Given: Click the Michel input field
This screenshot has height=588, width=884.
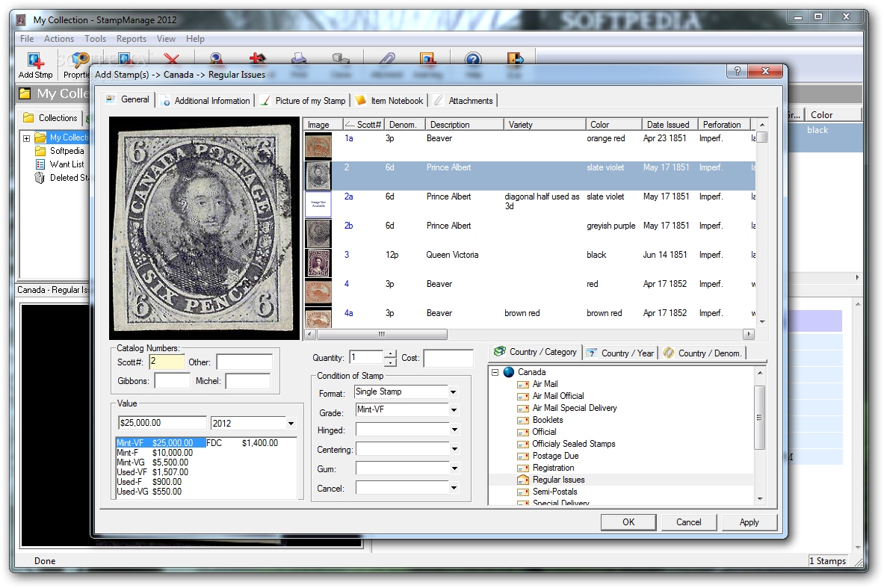Looking at the screenshot, I should coord(247,381).
